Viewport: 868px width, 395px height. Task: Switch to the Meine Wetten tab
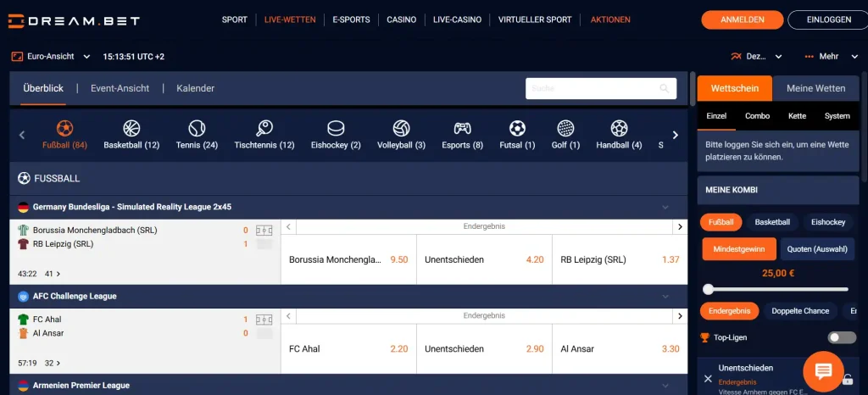(815, 88)
